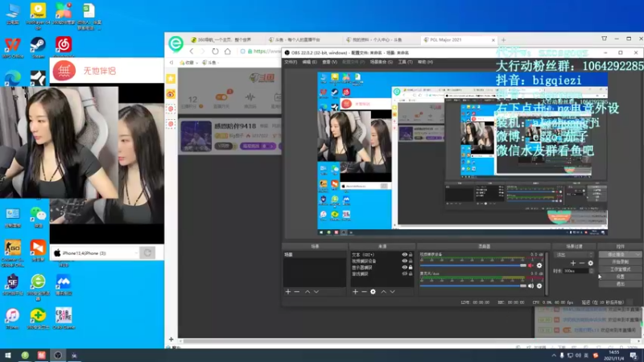Switch to the 360导航 browser tab
This screenshot has height=362, width=644.
[225, 39]
